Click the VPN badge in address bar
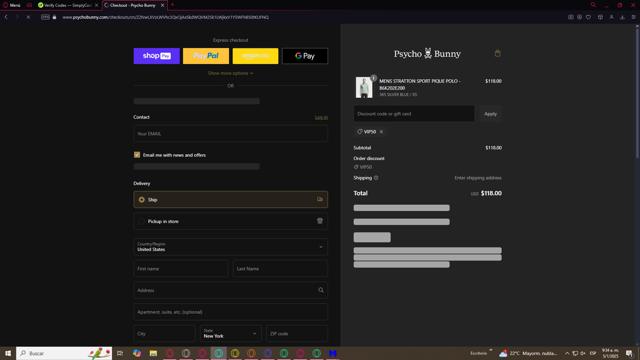The image size is (640, 360). coord(45,17)
